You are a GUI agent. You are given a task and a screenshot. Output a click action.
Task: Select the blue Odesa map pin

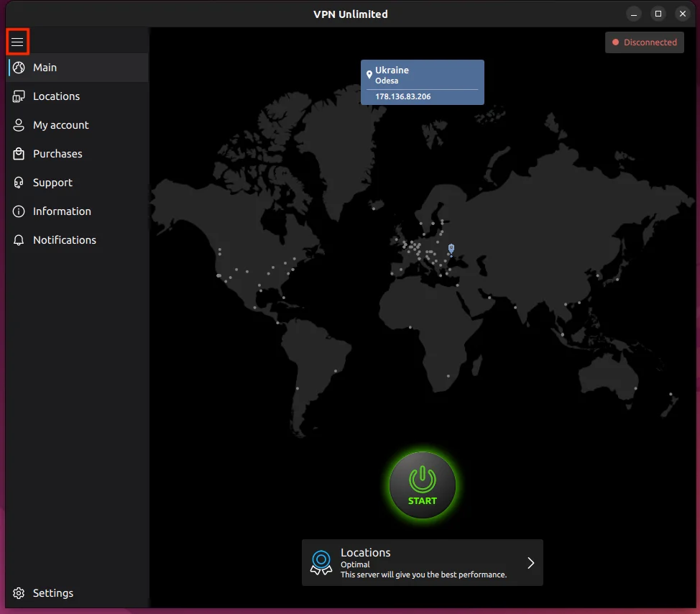[x=451, y=249]
